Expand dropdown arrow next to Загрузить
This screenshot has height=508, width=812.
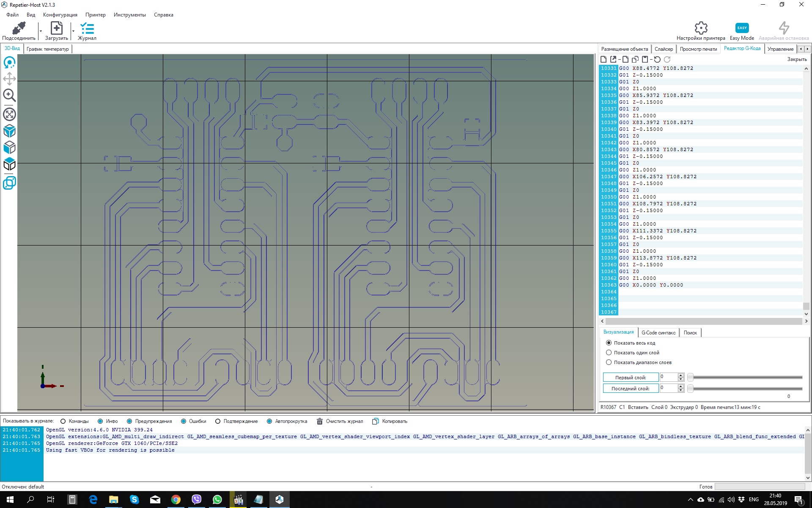coord(73,31)
